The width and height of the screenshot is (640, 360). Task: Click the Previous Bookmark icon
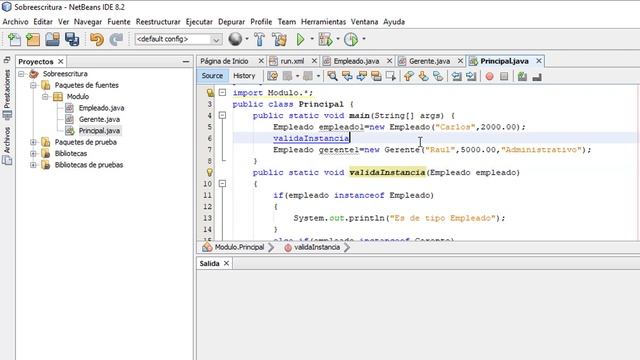(409, 76)
